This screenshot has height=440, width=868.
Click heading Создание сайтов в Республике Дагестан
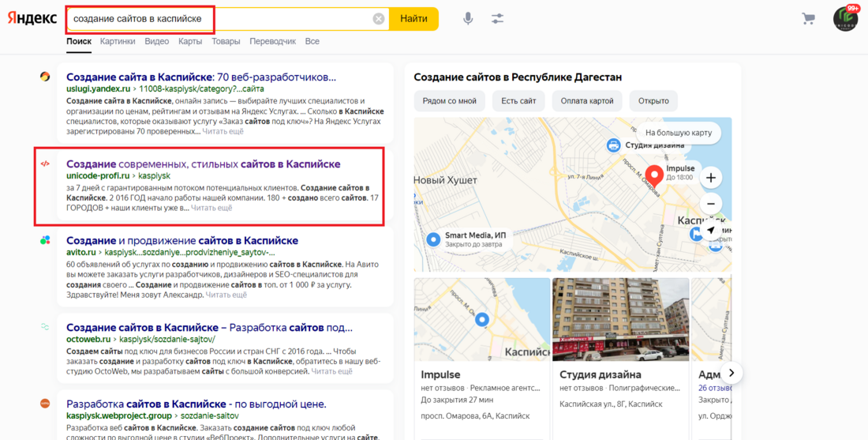pyautogui.click(x=518, y=77)
